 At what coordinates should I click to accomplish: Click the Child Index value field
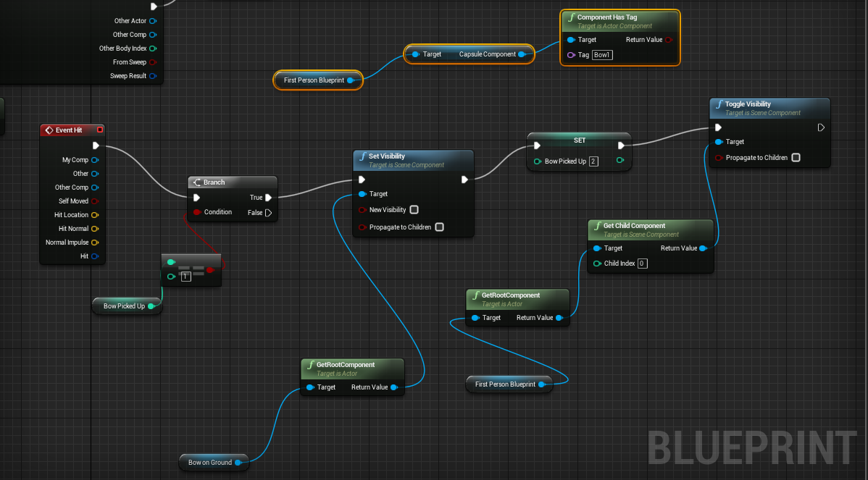[x=641, y=264]
